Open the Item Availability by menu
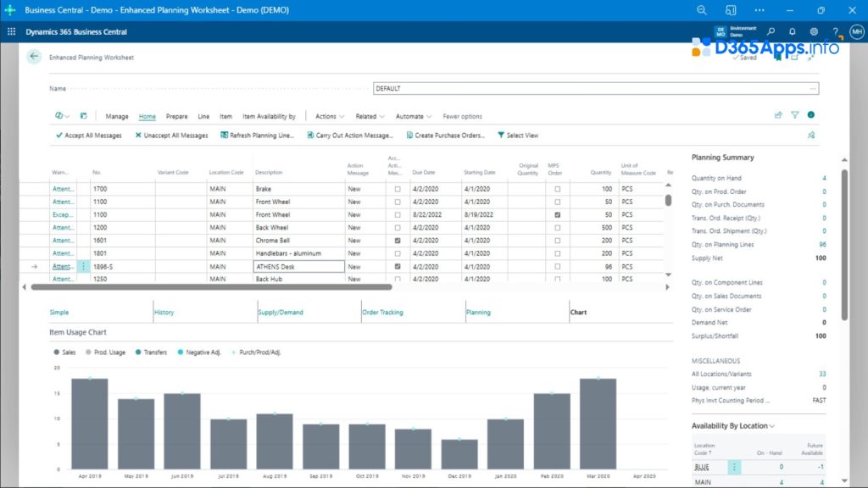 click(269, 116)
